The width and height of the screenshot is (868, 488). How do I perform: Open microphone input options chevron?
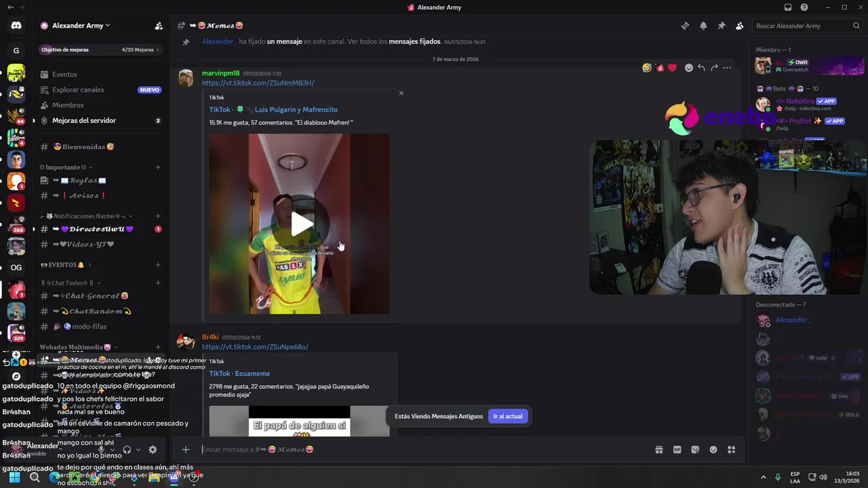[x=113, y=449]
